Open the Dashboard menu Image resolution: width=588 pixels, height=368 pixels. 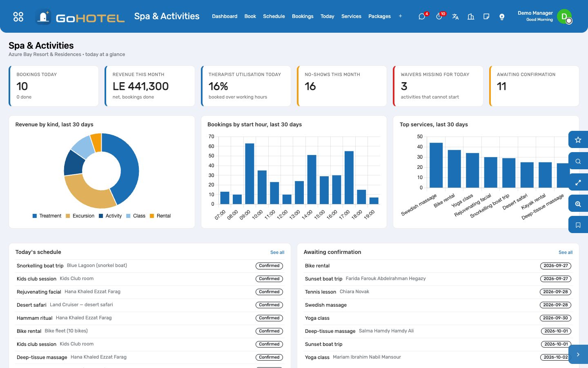tap(225, 16)
